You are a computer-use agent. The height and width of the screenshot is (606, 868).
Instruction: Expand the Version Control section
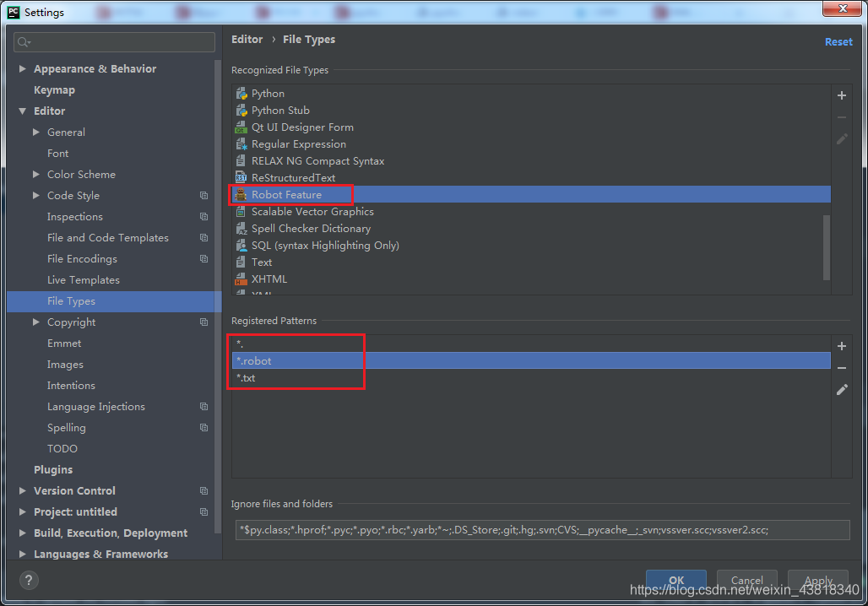coord(23,491)
